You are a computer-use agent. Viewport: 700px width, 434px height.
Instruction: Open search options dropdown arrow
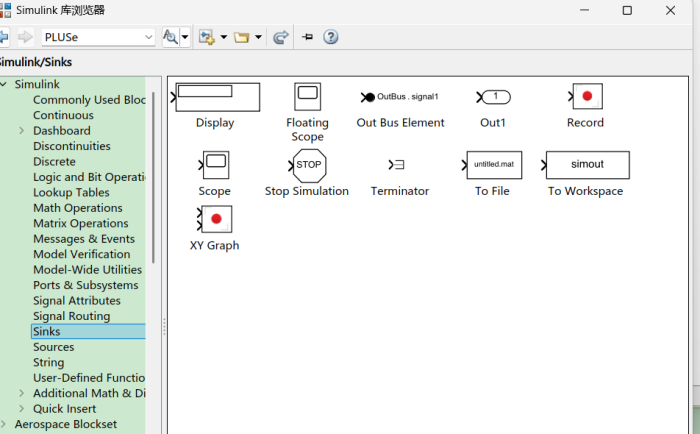[184, 37]
